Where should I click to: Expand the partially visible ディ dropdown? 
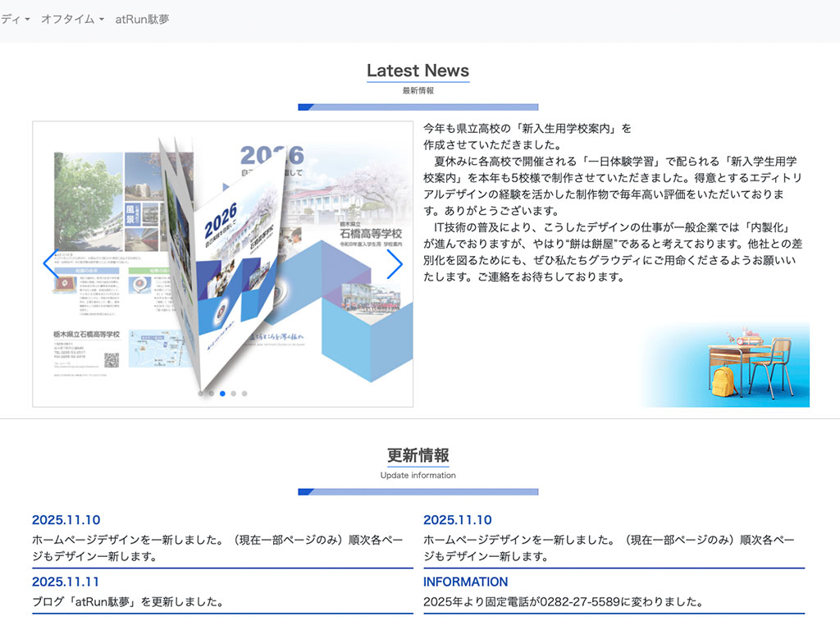[x=15, y=19]
